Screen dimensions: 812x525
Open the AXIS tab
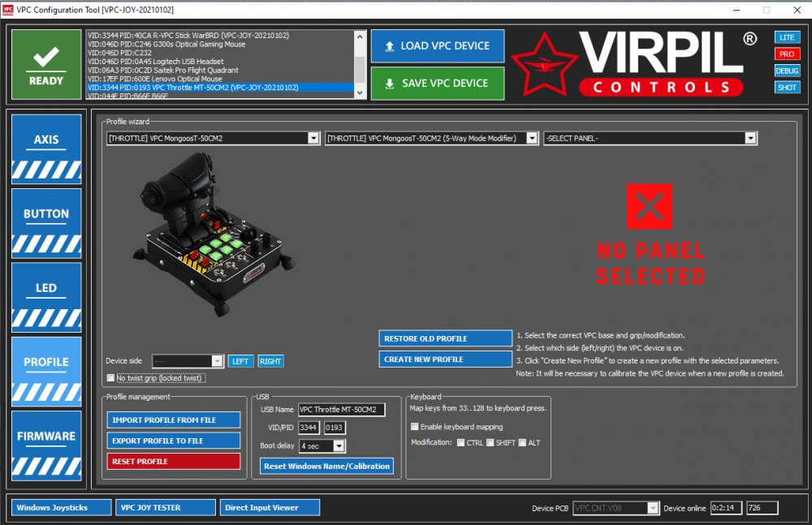(46, 149)
